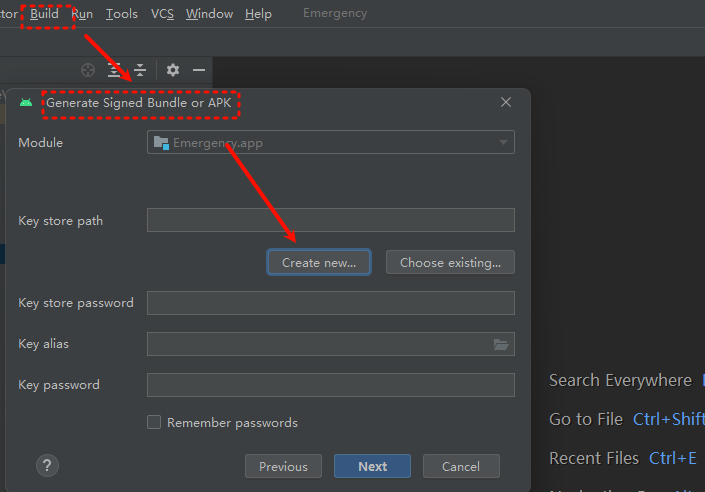The height and width of the screenshot is (492, 705).
Task: Click the Key store path field
Action: (330, 220)
